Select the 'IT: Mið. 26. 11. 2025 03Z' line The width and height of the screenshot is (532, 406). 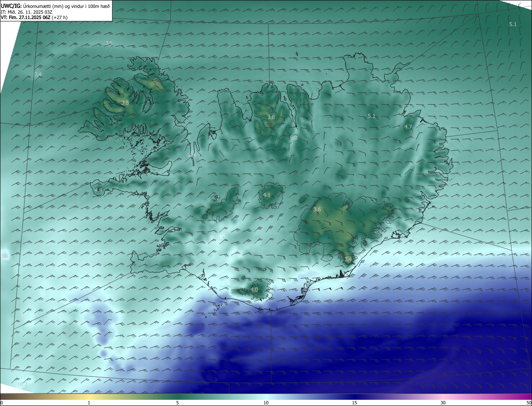coord(26,12)
